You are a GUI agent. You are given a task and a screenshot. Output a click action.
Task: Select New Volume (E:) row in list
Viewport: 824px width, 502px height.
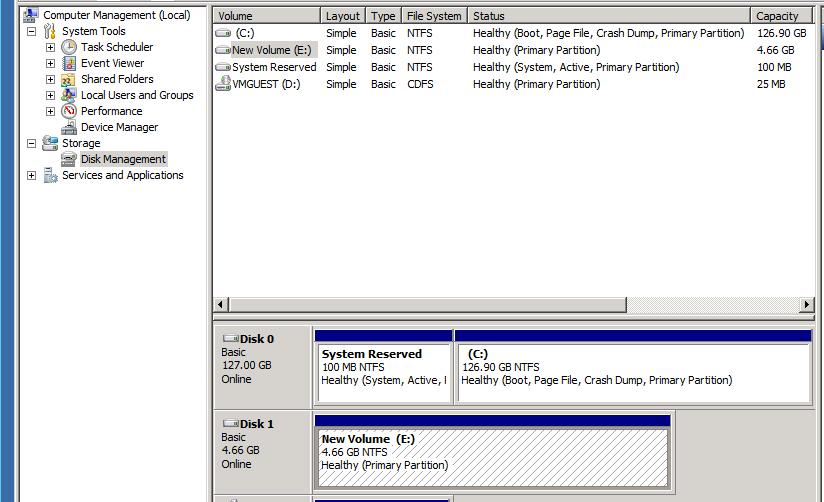274,50
